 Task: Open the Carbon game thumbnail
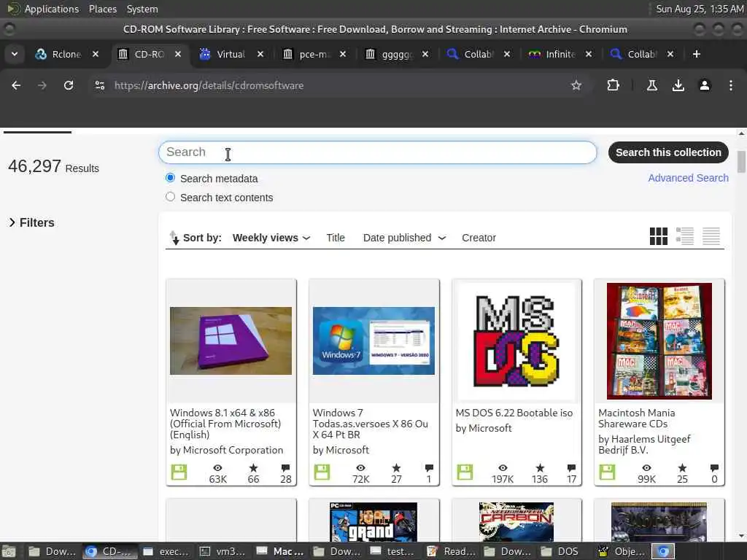point(516,521)
